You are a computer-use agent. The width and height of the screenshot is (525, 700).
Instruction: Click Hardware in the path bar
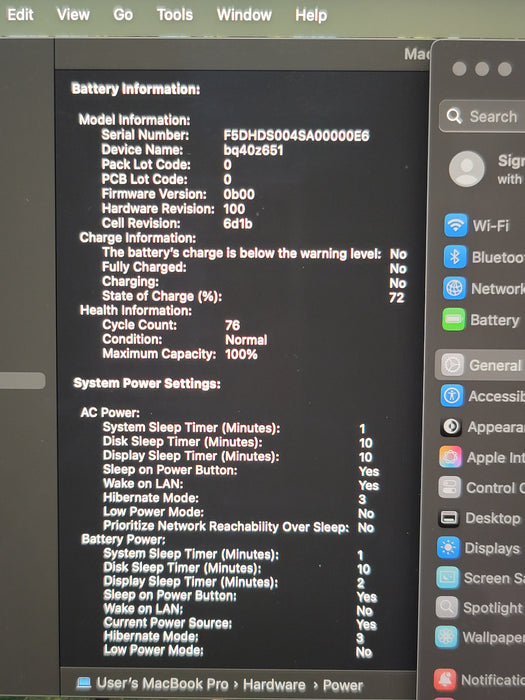click(x=274, y=684)
